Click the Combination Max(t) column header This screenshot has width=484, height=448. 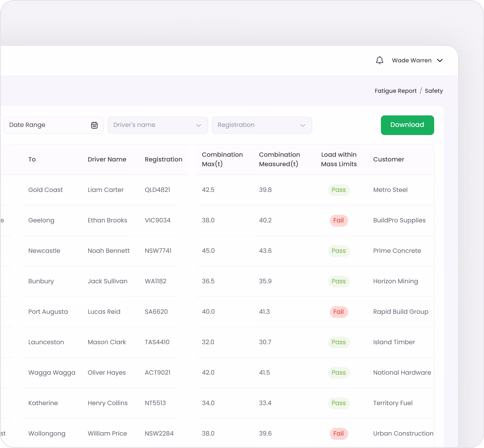click(222, 159)
